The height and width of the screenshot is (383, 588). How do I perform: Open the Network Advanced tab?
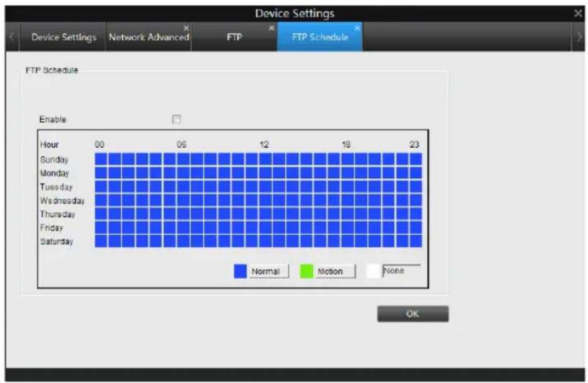pos(148,37)
